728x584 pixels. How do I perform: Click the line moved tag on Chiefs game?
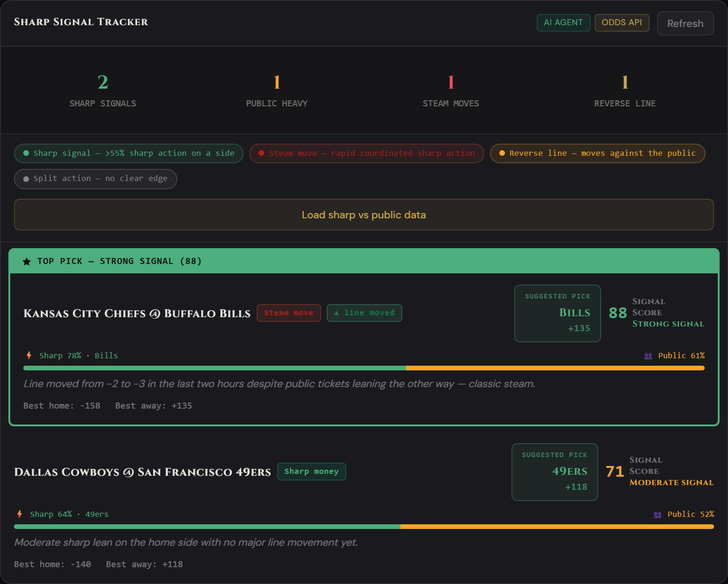pos(364,313)
